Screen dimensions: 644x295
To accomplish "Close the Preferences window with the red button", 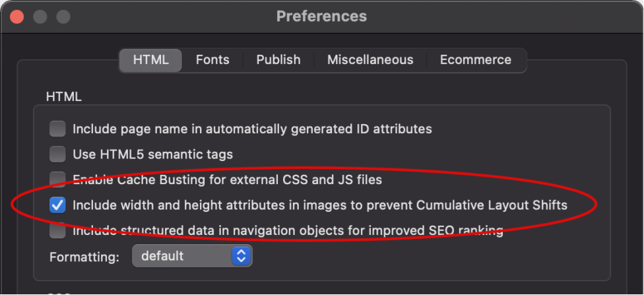I will [17, 17].
